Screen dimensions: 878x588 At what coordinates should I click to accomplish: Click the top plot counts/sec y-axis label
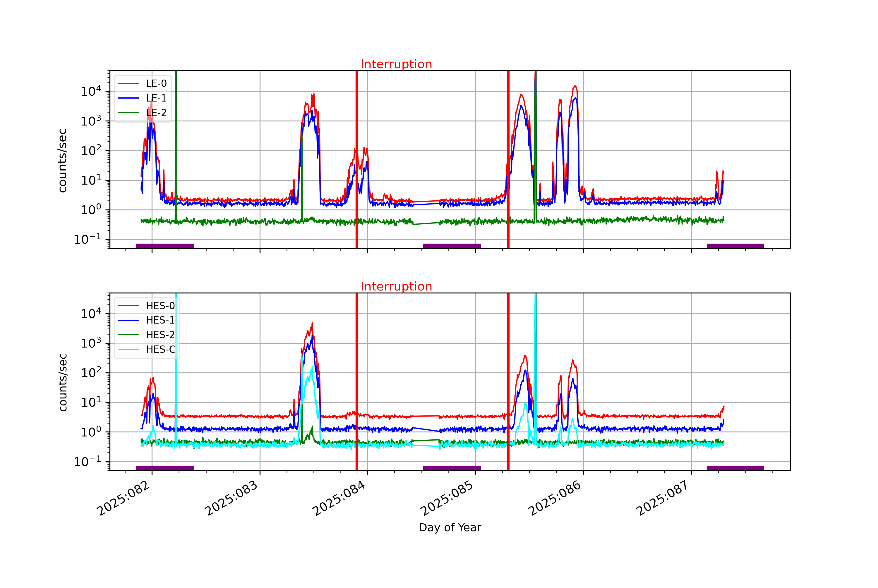62,161
